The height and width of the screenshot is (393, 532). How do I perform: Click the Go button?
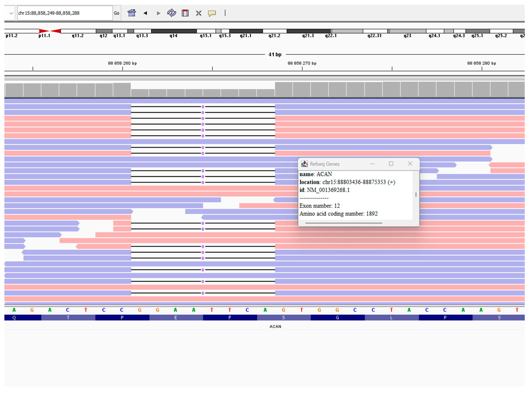click(x=117, y=13)
